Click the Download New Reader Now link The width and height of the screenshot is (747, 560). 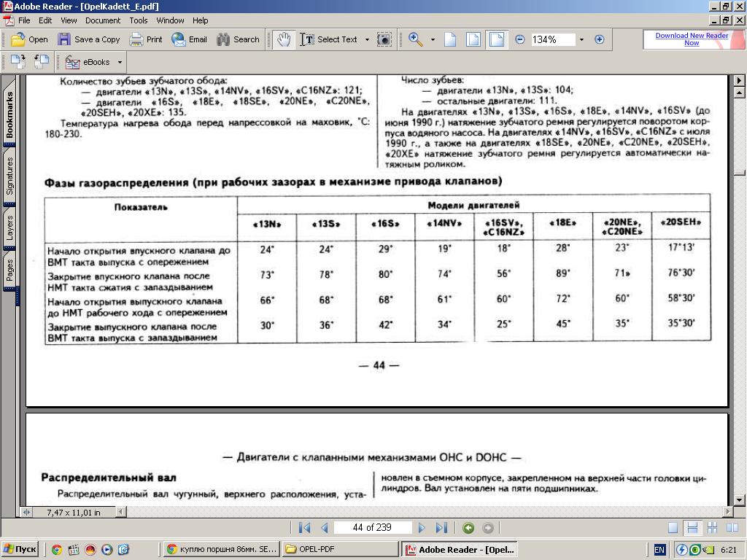[692, 39]
